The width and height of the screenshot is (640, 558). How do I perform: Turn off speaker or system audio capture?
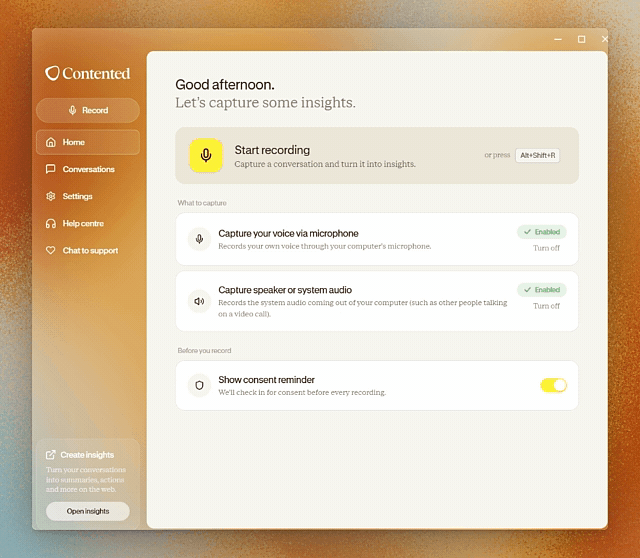[546, 306]
